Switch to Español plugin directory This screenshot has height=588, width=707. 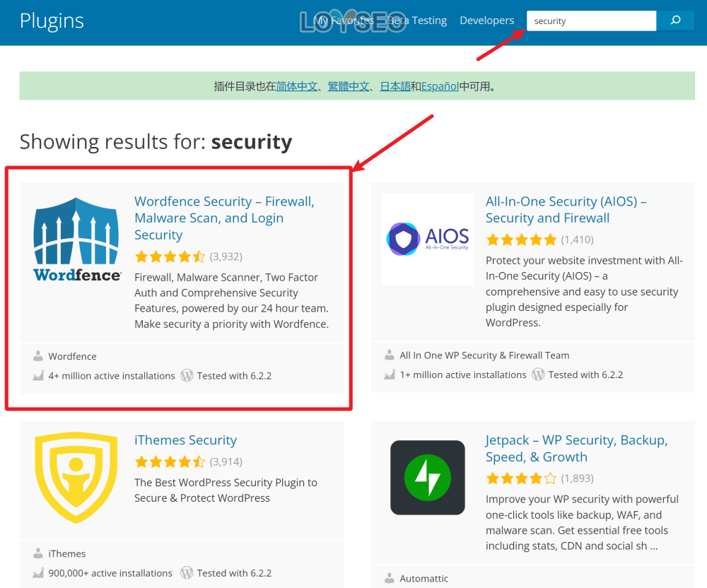(x=440, y=86)
